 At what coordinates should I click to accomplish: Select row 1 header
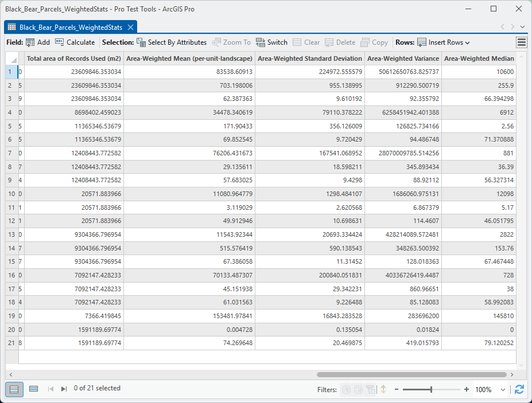coord(11,72)
